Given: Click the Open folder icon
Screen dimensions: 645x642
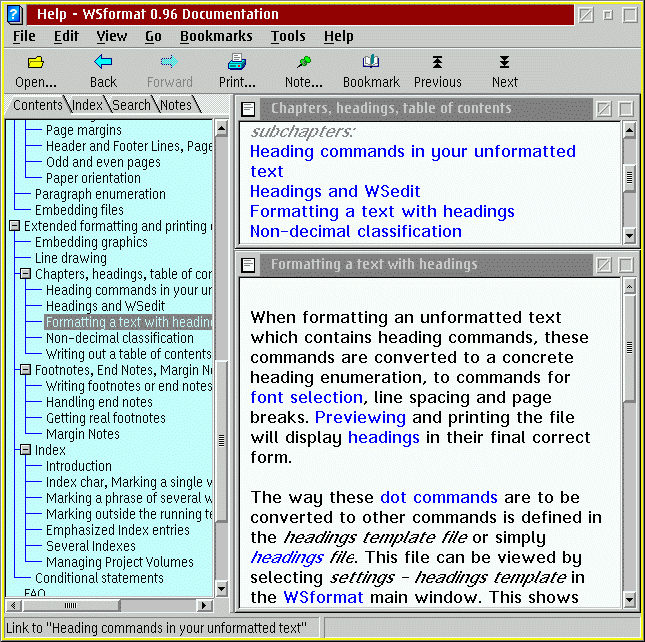Looking at the screenshot, I should point(36,62).
